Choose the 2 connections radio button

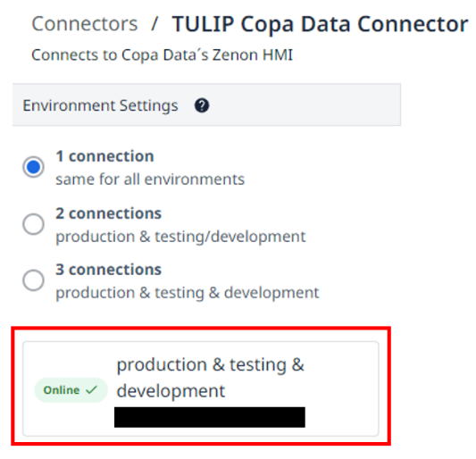[33, 224]
